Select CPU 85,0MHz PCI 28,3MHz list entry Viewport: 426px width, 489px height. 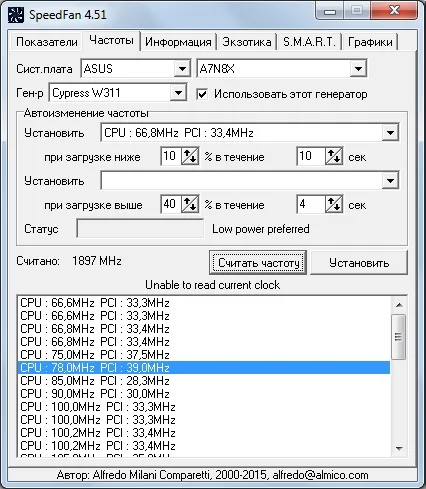click(x=203, y=381)
